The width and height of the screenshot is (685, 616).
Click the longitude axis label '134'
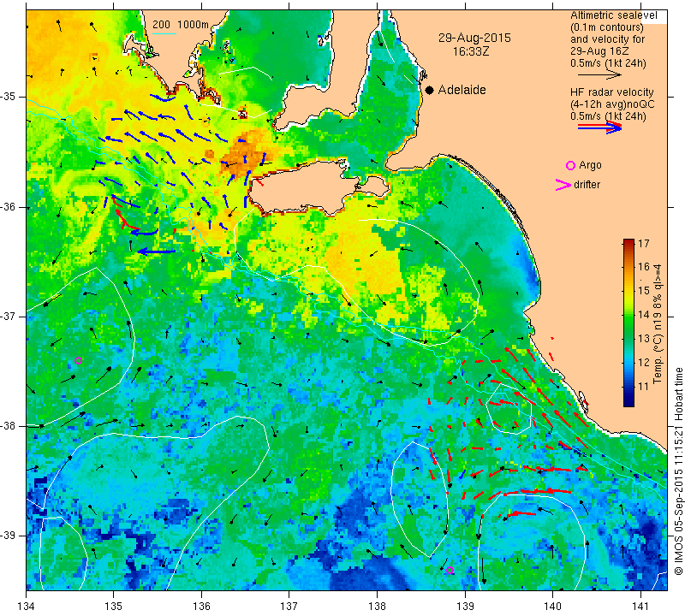click(27, 606)
